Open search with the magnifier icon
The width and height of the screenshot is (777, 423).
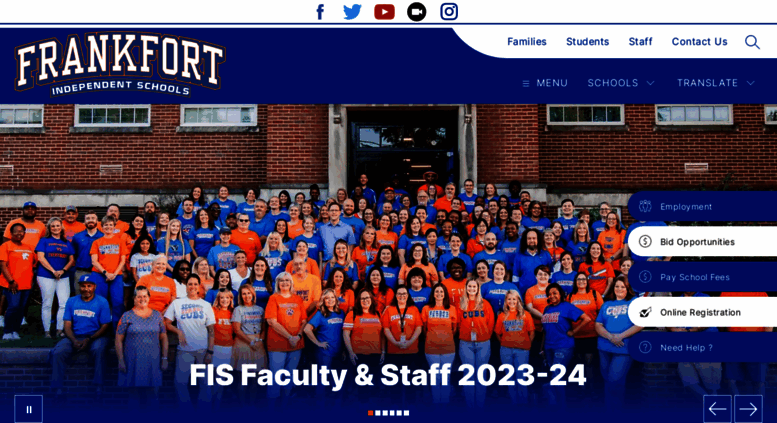(x=752, y=42)
